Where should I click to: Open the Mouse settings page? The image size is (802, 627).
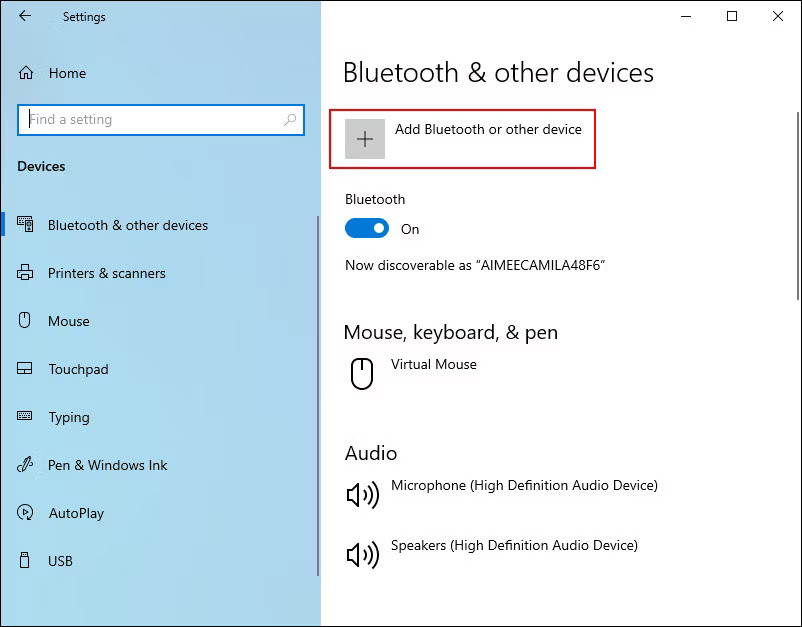(x=69, y=321)
